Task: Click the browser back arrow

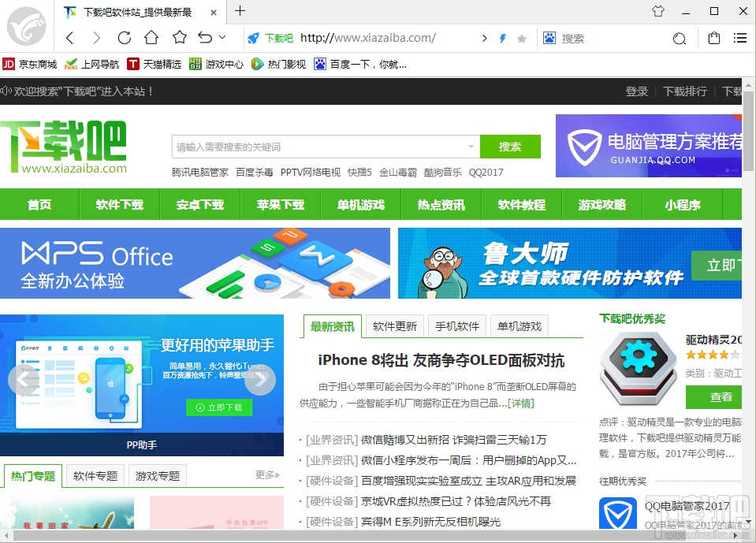Action: (70, 38)
